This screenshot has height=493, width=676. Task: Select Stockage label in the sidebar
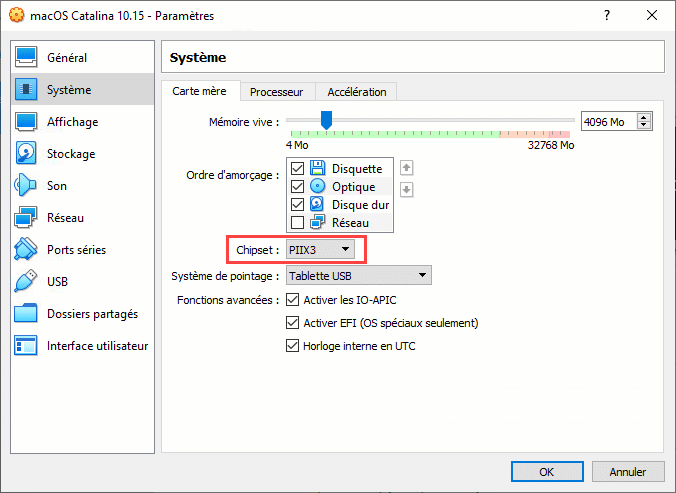click(x=71, y=154)
